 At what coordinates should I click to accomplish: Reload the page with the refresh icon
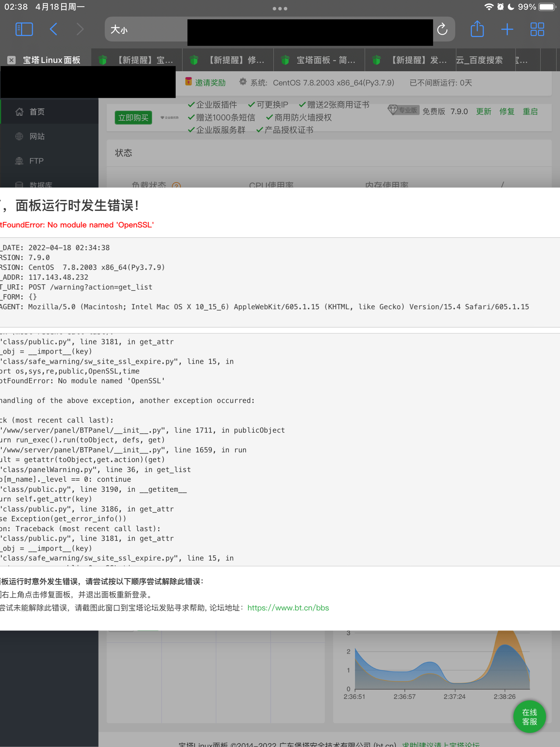pyautogui.click(x=442, y=29)
